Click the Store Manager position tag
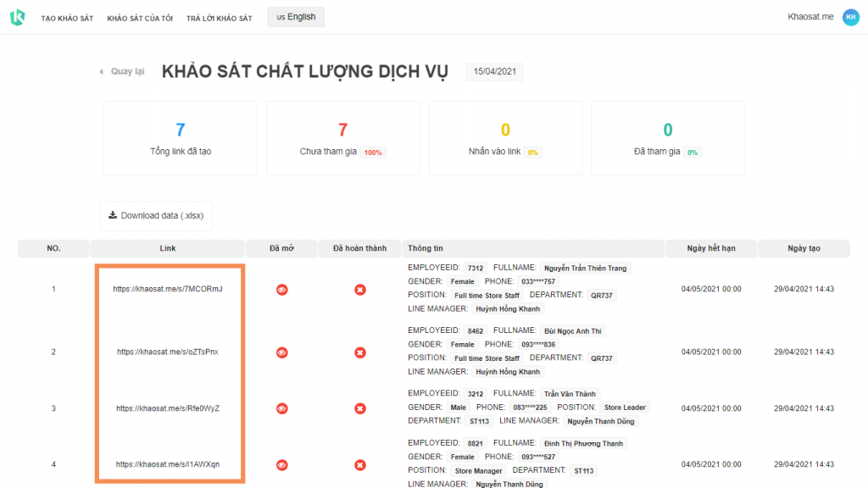Viewport: 868px width, 488px height. (478, 471)
